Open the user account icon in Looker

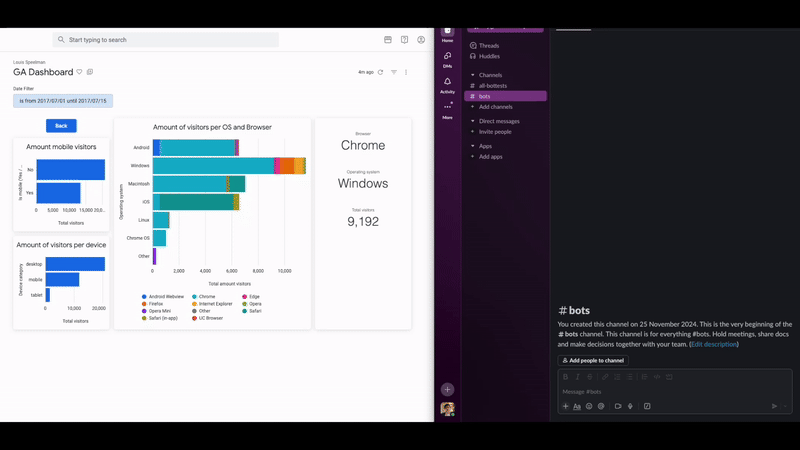click(x=421, y=39)
